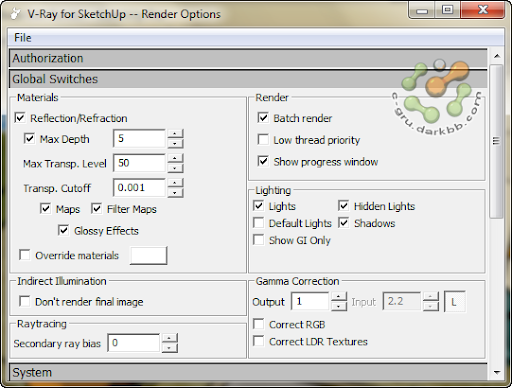Close the Render Options window
The height and width of the screenshot is (388, 512).
click(483, 11)
